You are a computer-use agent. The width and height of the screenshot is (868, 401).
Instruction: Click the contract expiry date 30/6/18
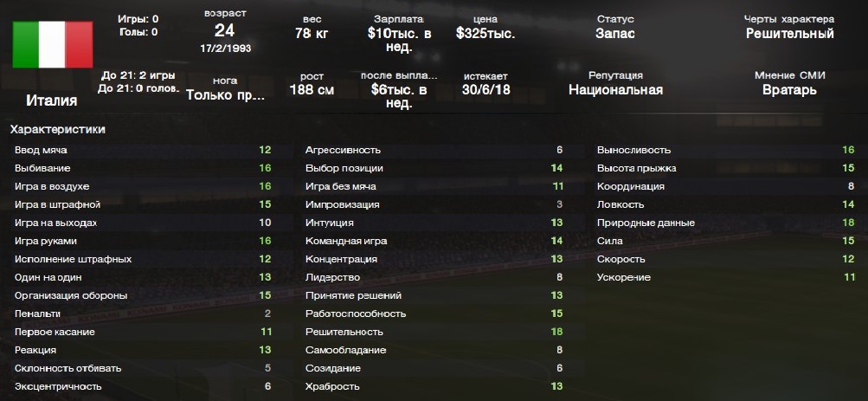tap(485, 90)
